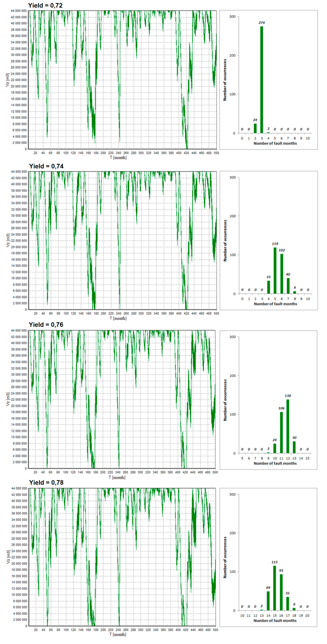Click the 'T [month]' axis label of Yield 0,72 plot
Image resolution: width=327 pixels, height=644 pixels.
118,158
